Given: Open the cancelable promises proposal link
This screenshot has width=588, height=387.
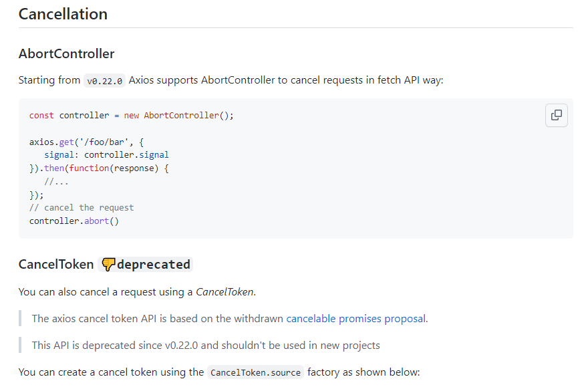Looking at the screenshot, I should point(356,319).
